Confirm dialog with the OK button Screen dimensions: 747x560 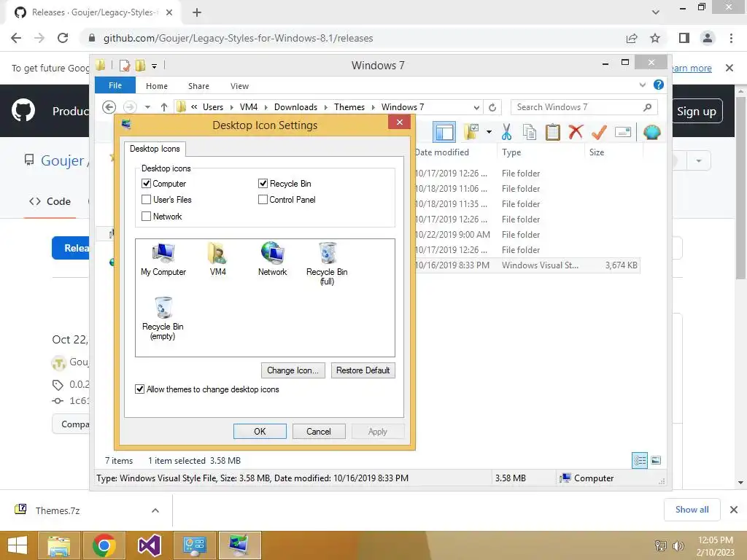pyautogui.click(x=260, y=432)
